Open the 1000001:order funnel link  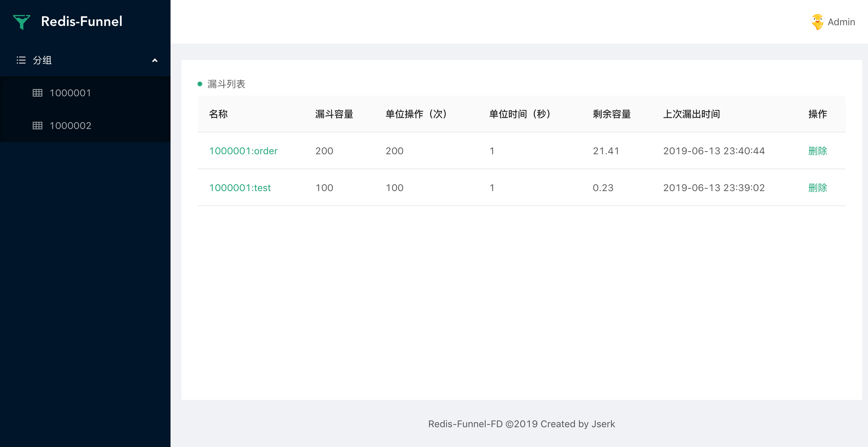[243, 151]
